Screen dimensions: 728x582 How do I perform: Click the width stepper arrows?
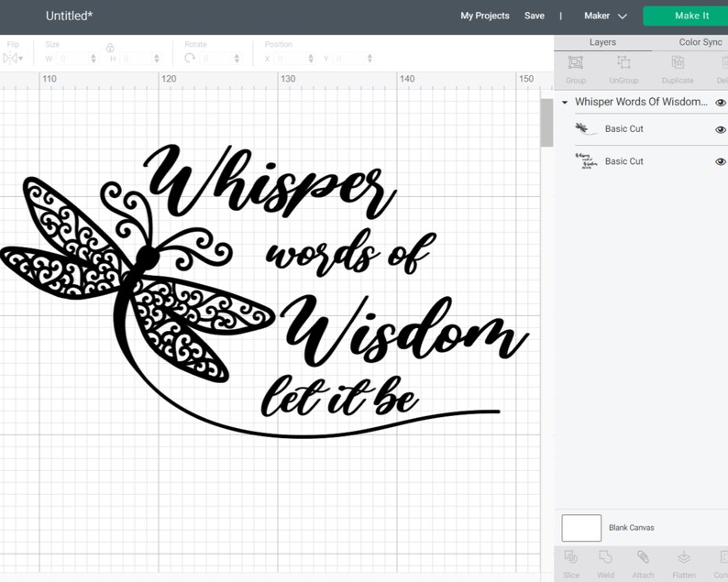click(x=94, y=59)
